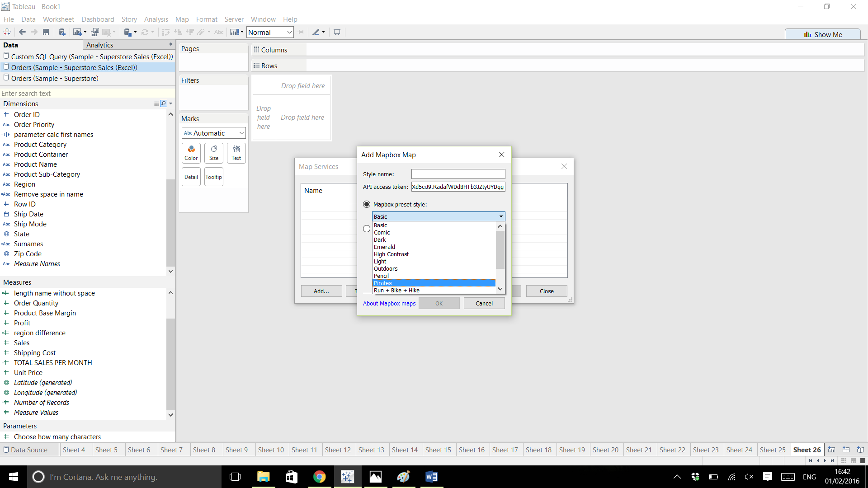Select the Mapbox preset style radio button
This screenshot has height=488, width=868.
[367, 204]
